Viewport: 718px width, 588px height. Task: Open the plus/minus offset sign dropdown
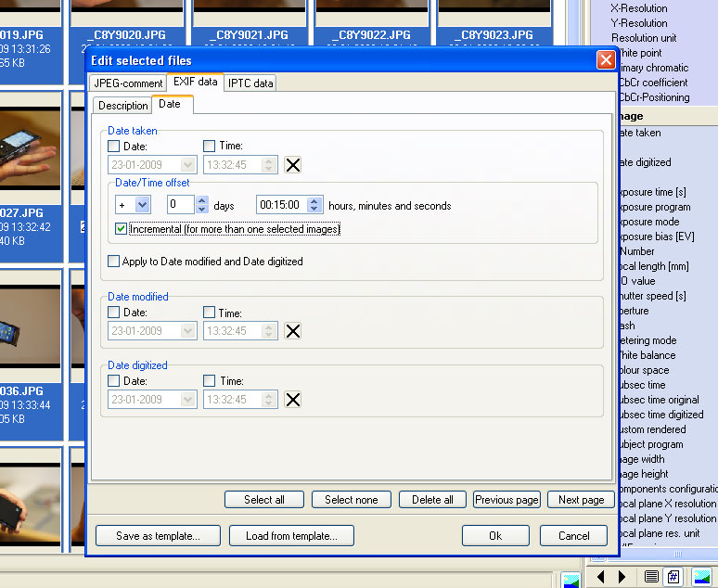click(142, 205)
